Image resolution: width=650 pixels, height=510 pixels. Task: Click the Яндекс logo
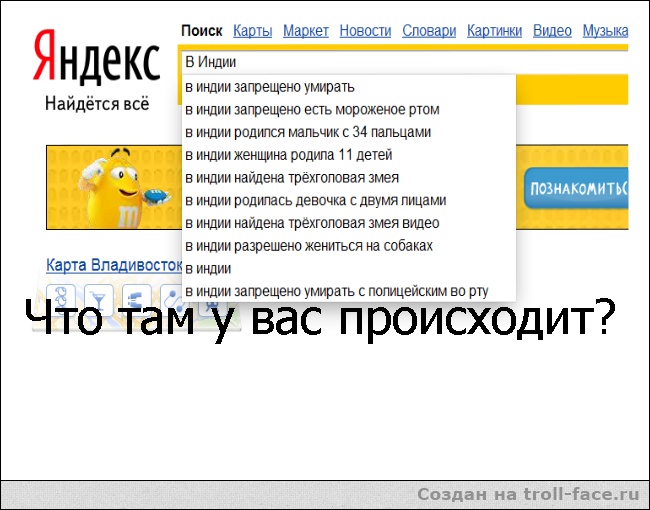click(x=96, y=56)
